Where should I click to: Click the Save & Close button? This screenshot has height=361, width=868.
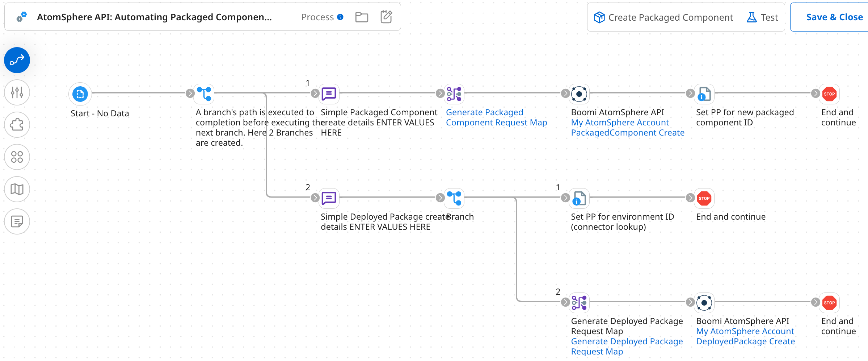[834, 17]
